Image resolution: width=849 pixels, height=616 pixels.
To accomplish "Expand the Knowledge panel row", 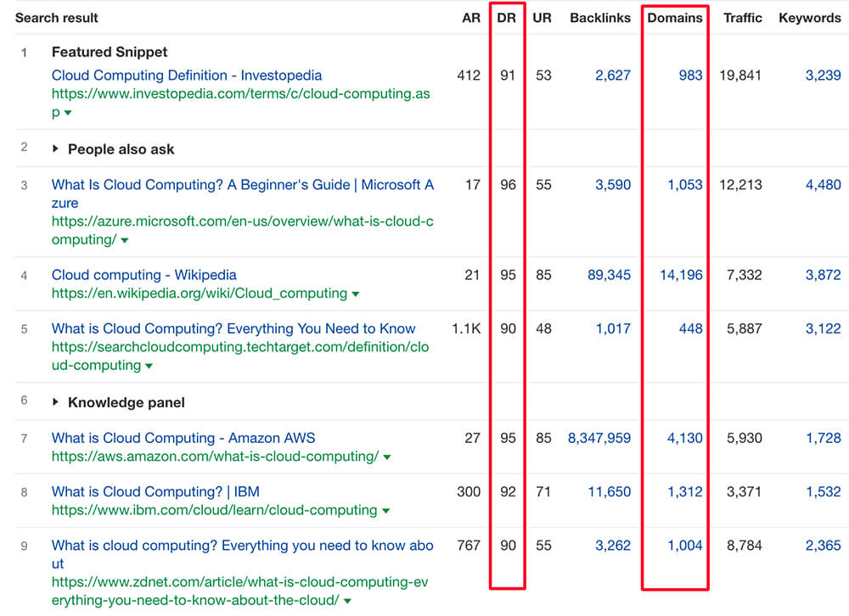I will click(55, 401).
